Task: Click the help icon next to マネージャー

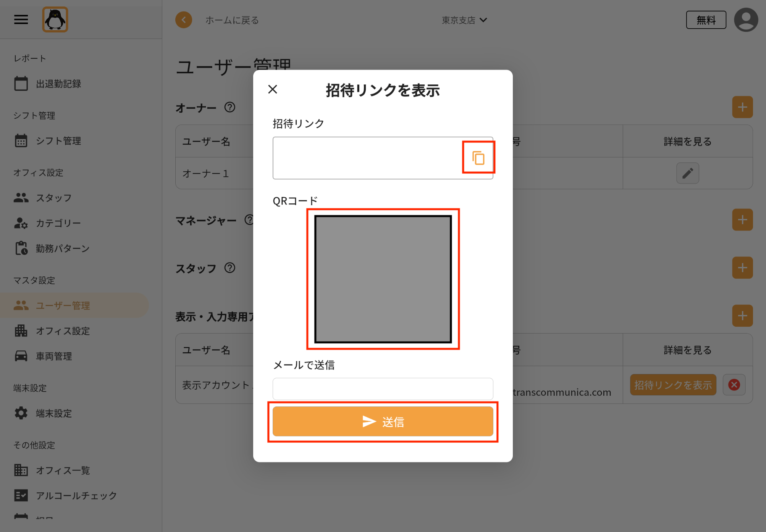Action: point(249,220)
